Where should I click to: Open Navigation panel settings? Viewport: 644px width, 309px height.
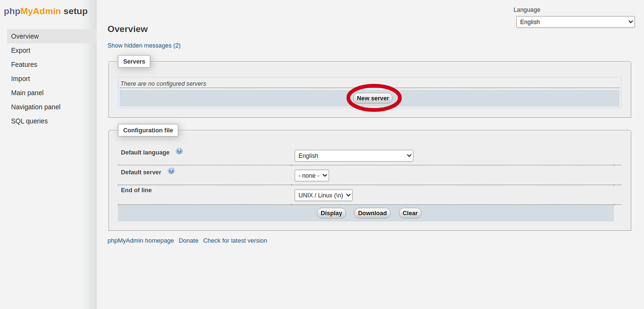[36, 107]
